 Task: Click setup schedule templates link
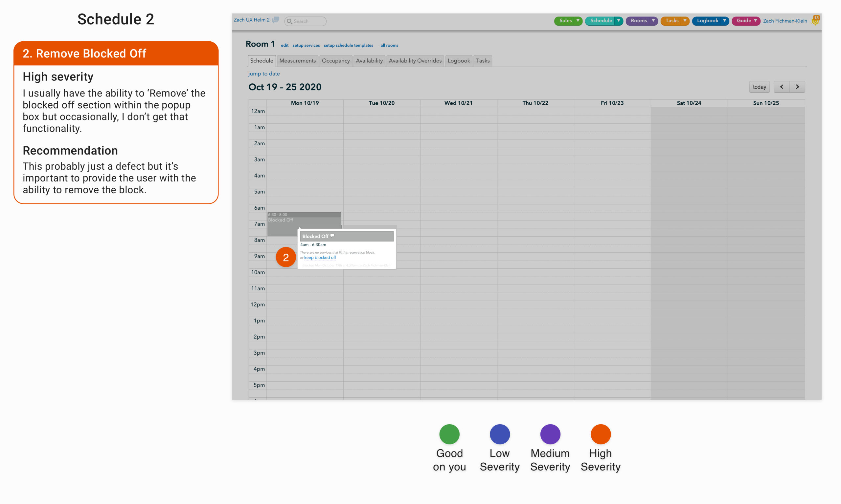pos(348,46)
